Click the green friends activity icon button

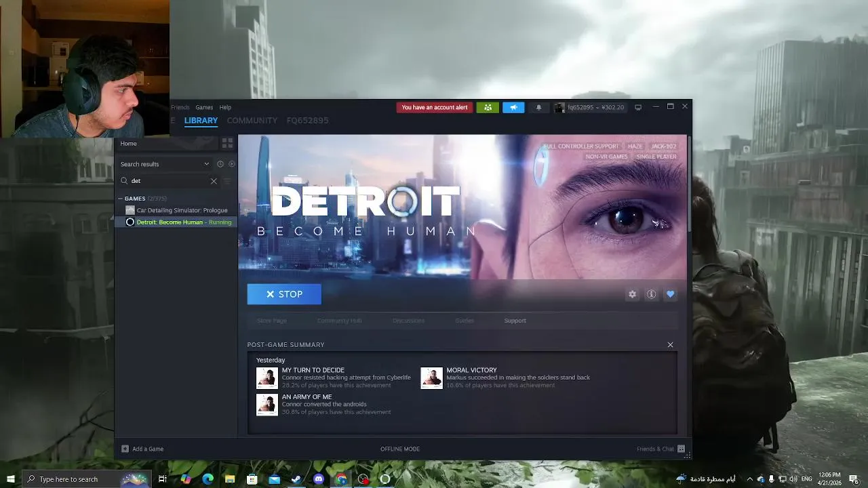488,107
